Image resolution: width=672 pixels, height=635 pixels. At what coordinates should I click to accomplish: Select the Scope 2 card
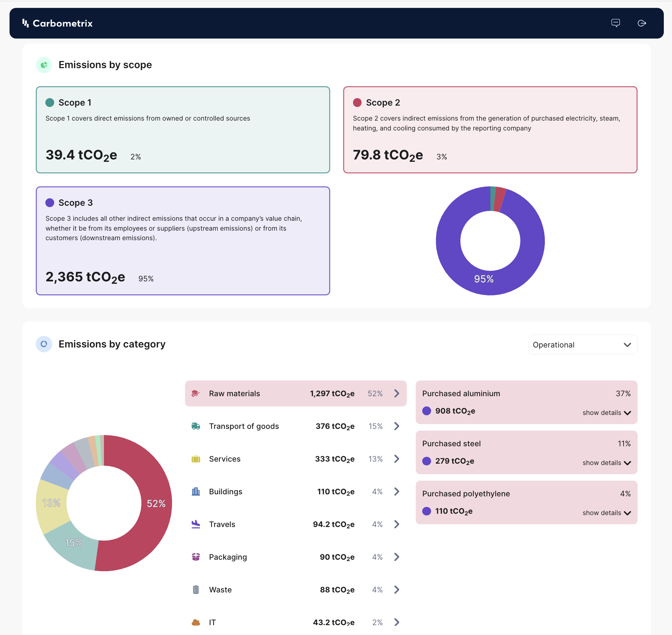pyautogui.click(x=490, y=130)
